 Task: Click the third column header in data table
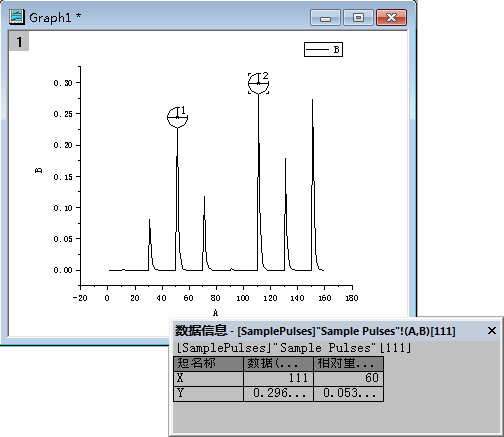tap(348, 363)
